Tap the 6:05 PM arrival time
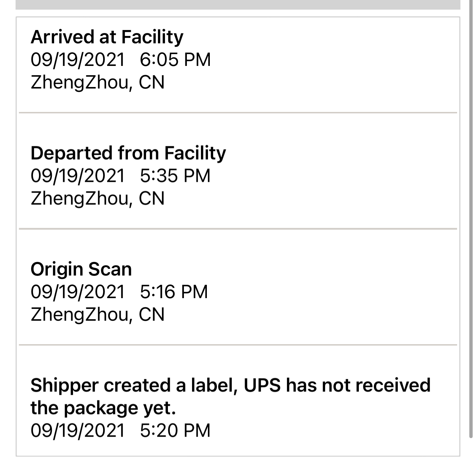 coord(175,59)
